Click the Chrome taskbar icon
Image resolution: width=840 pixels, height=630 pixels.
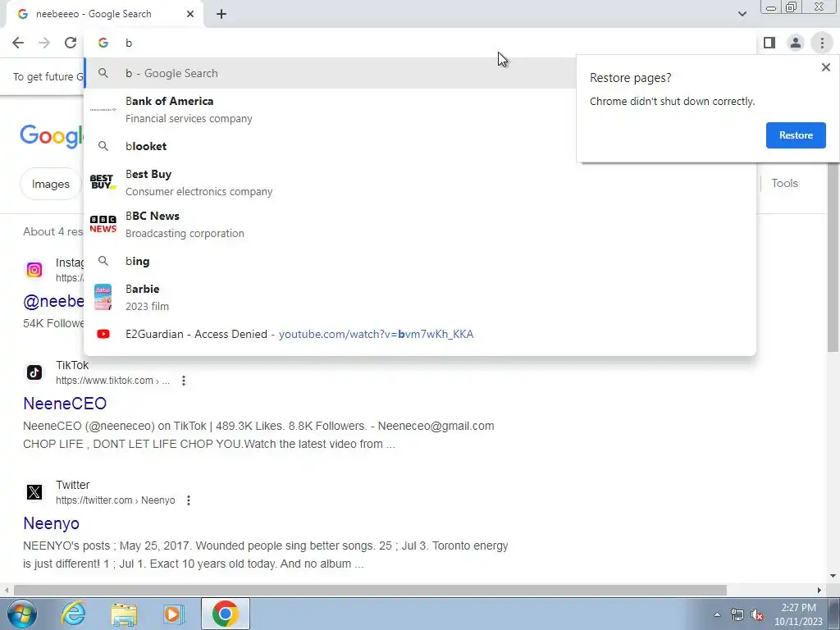[225, 614]
